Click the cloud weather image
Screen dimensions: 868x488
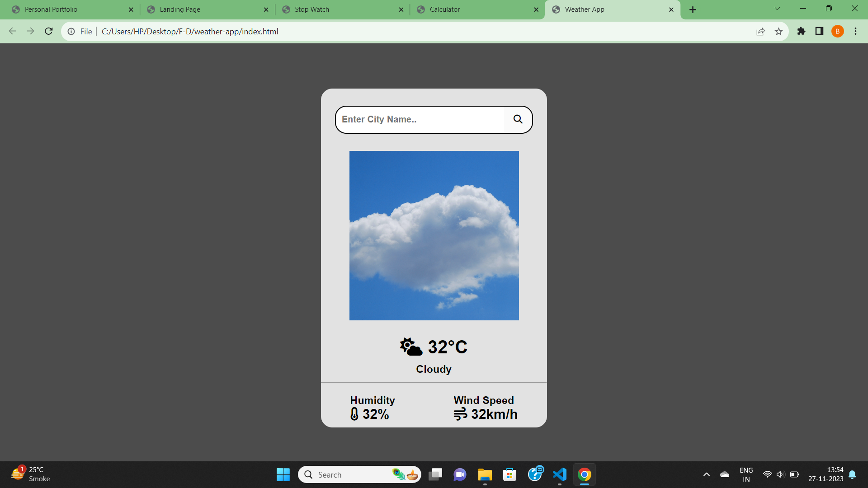click(434, 235)
